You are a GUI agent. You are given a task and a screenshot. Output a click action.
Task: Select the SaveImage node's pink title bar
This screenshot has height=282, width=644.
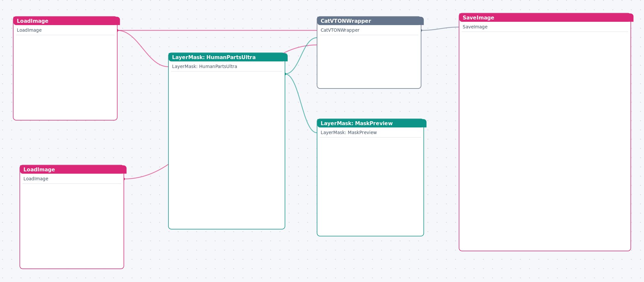point(546,18)
